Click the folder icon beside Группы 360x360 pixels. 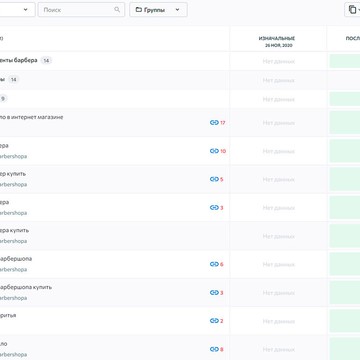point(139,10)
